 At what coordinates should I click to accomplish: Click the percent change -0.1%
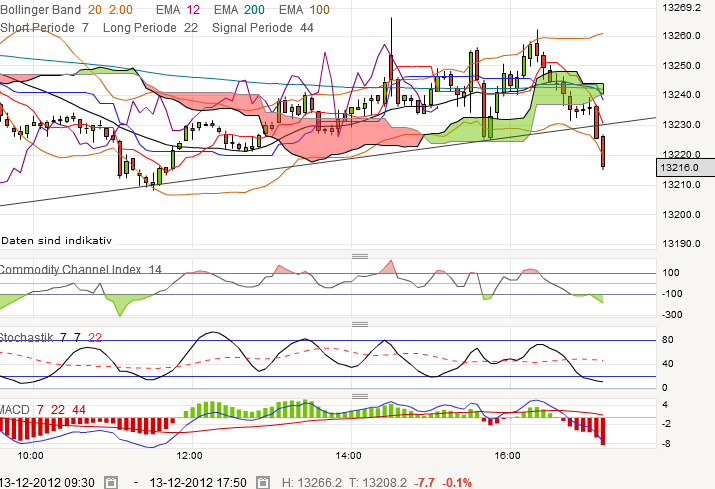[x=457, y=483]
